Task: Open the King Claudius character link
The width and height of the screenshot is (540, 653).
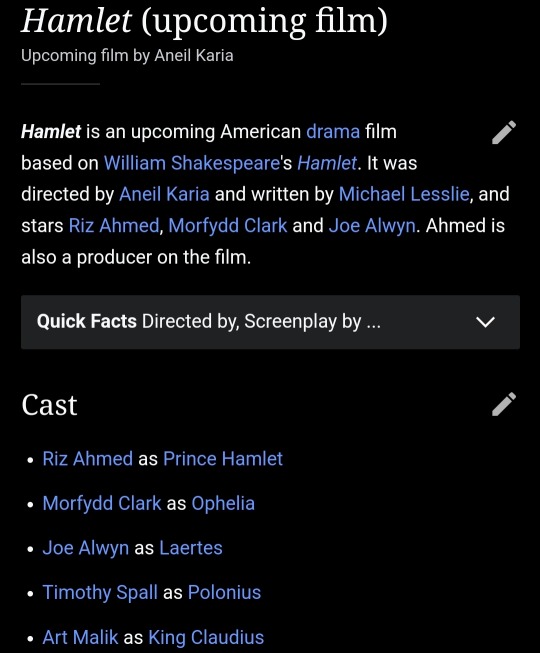Action: coord(206,638)
